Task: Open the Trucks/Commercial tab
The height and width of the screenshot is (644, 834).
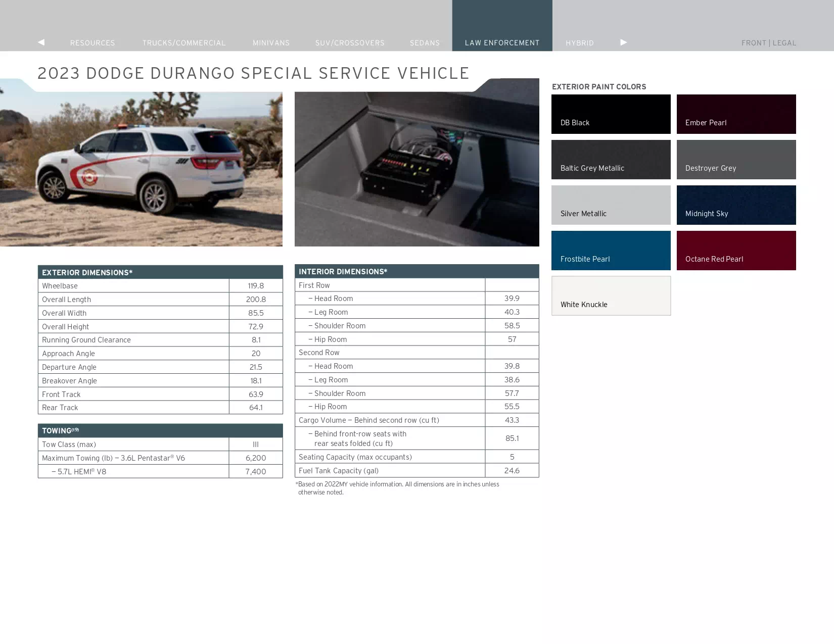Action: pyautogui.click(x=184, y=43)
